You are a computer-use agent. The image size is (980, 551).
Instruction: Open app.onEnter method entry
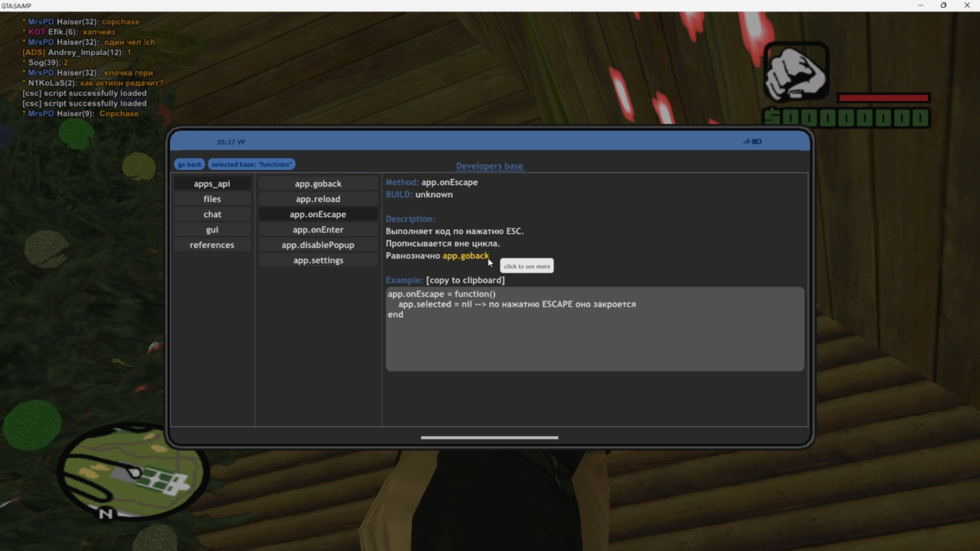click(318, 230)
